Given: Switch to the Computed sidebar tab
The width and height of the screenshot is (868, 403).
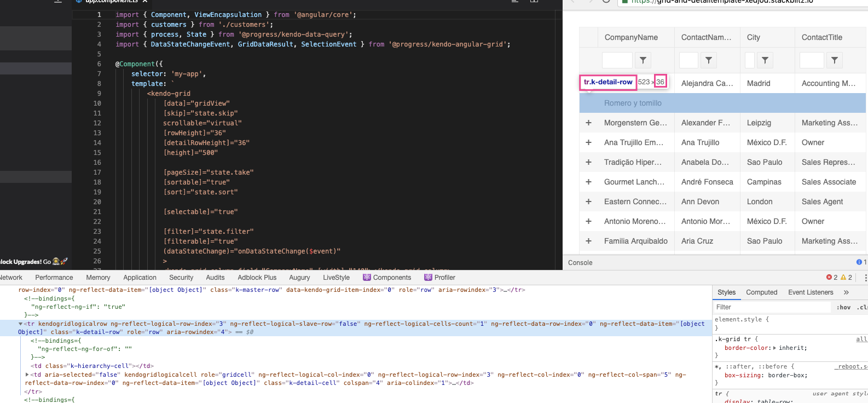Looking at the screenshot, I should click(x=762, y=292).
